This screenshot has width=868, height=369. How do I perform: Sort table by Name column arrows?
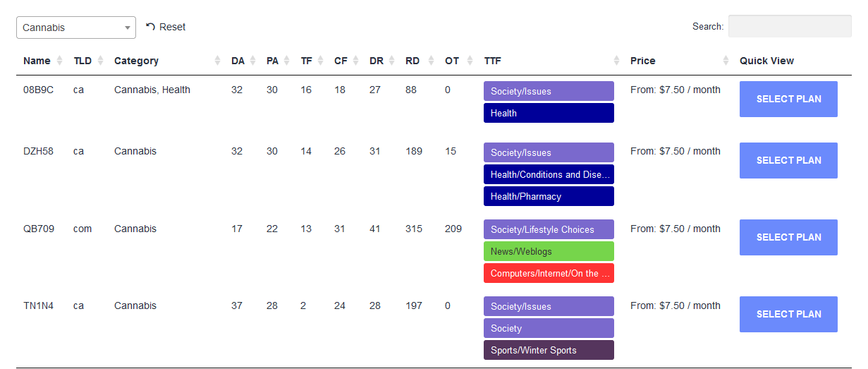(59, 61)
